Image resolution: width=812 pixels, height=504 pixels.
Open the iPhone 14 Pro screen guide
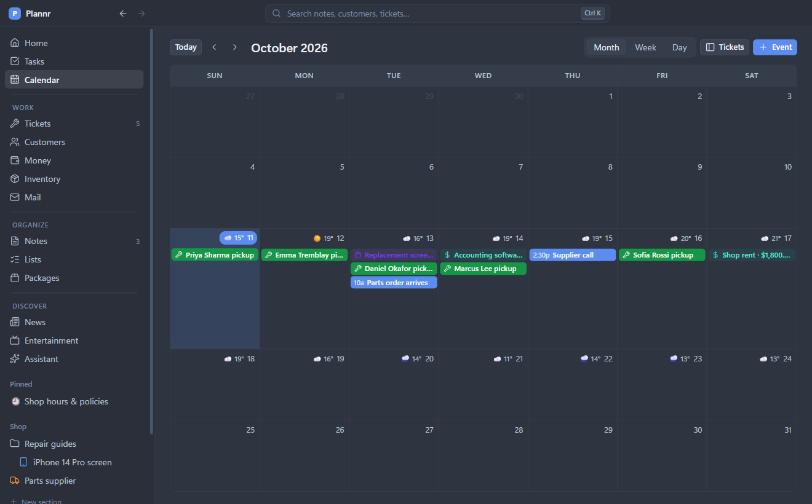pyautogui.click(x=74, y=462)
